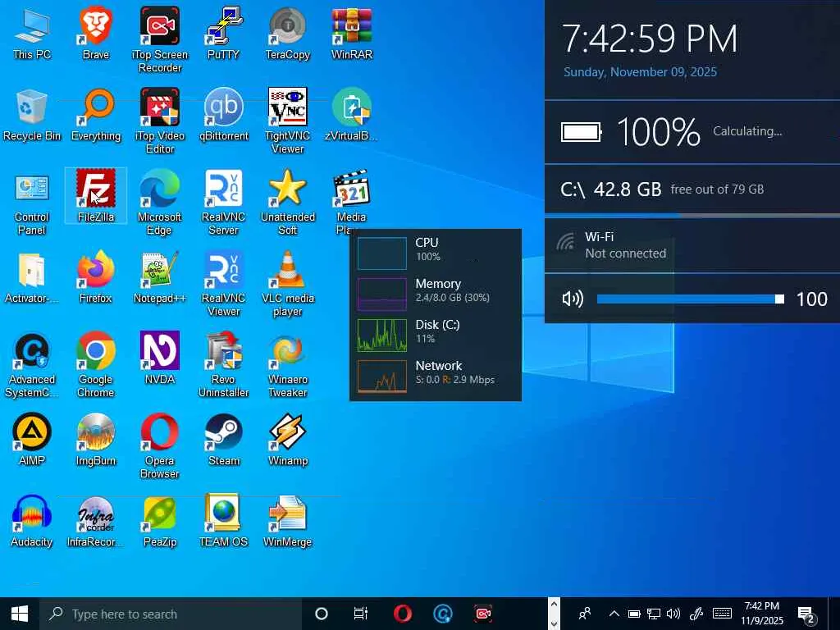Open InfraRecorder shortcut
This screenshot has width=840, height=630.
(95, 521)
